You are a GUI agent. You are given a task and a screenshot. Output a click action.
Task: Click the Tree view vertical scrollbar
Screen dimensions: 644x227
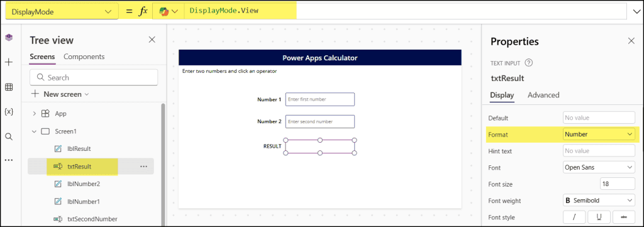163,164
